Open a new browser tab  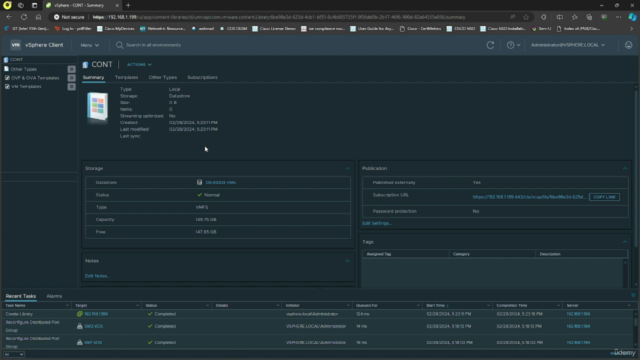click(x=128, y=5)
